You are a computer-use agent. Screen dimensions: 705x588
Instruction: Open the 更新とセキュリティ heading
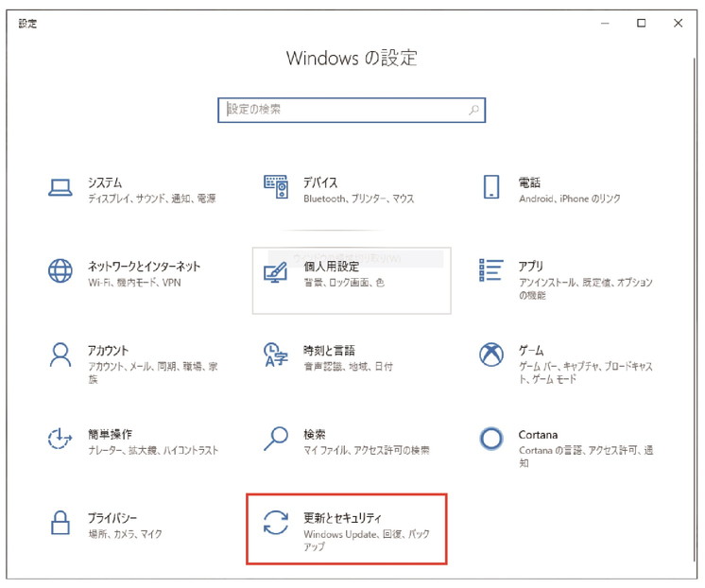[342, 518]
